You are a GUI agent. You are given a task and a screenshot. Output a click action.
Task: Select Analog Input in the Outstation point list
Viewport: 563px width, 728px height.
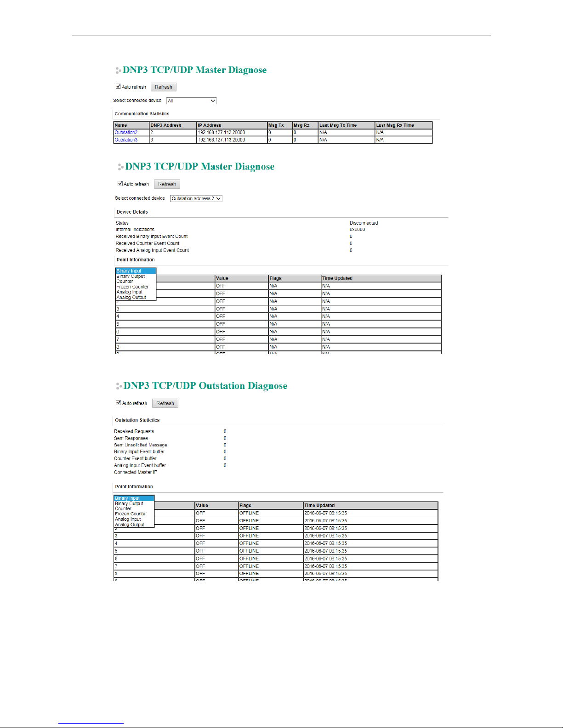pos(134,519)
